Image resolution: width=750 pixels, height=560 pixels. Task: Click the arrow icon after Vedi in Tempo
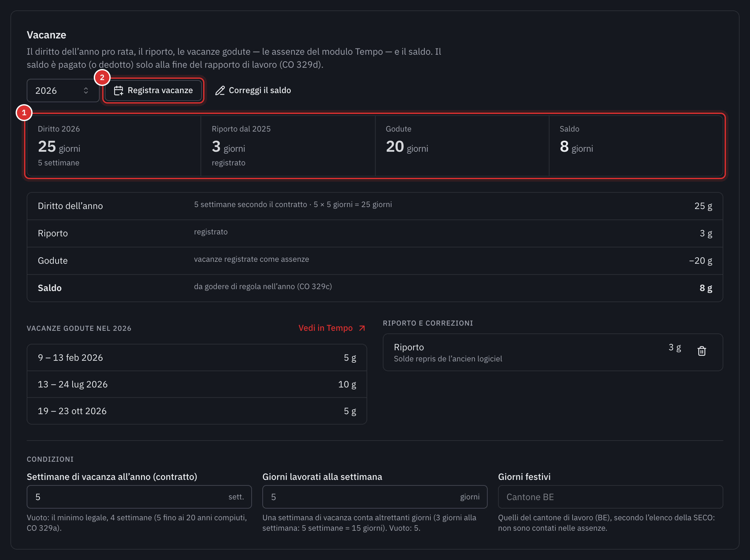pos(362,328)
